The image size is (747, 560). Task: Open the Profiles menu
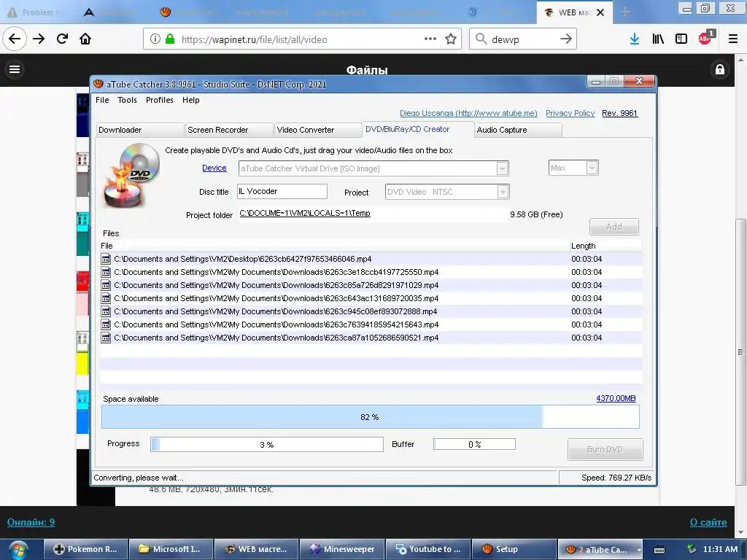[x=160, y=100]
